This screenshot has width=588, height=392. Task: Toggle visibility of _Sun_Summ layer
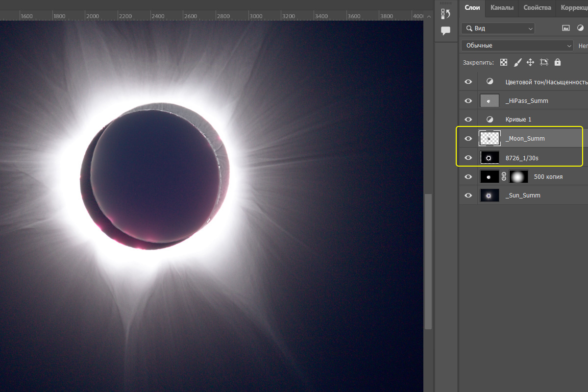pyautogui.click(x=468, y=196)
